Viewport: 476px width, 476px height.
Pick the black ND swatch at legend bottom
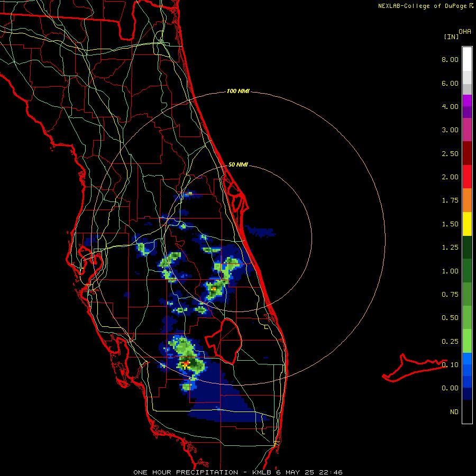pyautogui.click(x=467, y=411)
